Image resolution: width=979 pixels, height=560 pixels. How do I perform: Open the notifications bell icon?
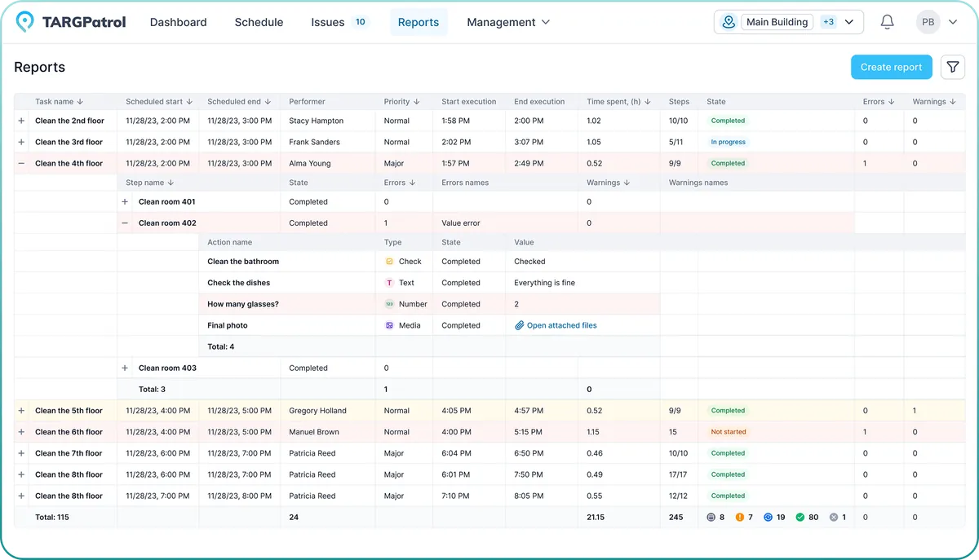click(887, 22)
